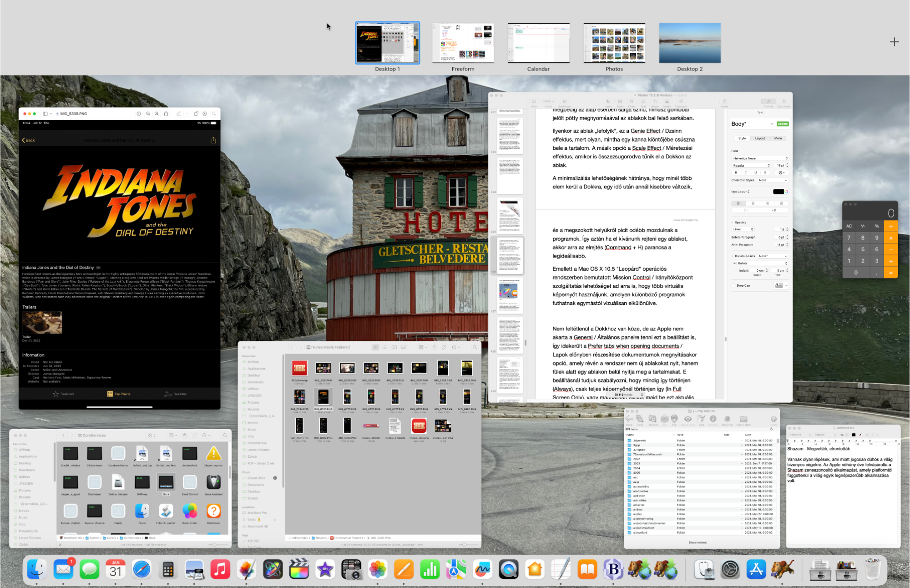Image resolution: width=910 pixels, height=588 pixels.
Task: Switch to Desktop 1 space
Action: coord(387,43)
